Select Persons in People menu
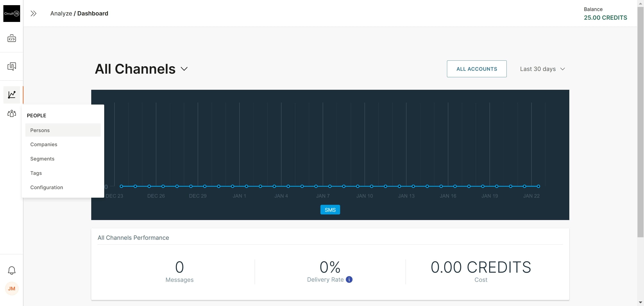This screenshot has width=644, height=306. click(63, 130)
